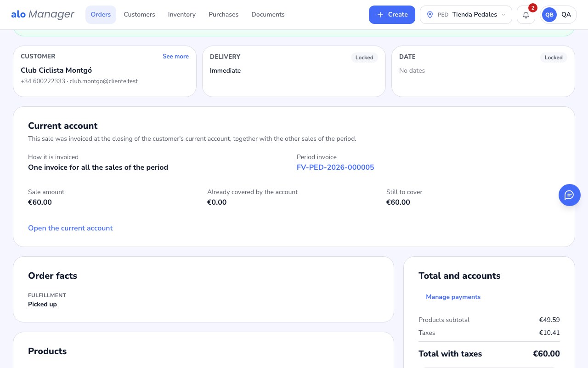
Task: Open the Purchases tab
Action: [x=223, y=15]
